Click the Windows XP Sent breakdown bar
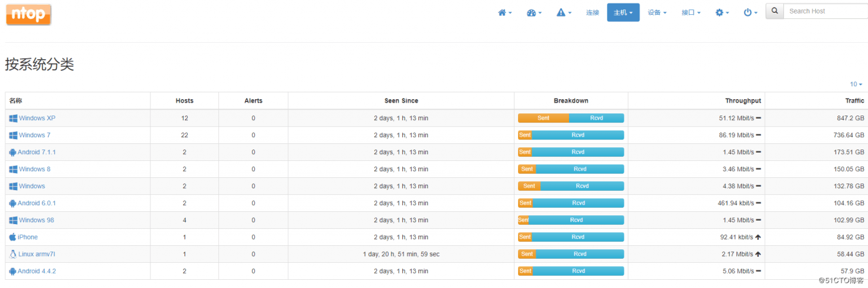Image resolution: width=868 pixels, height=288 pixels. 543,118
